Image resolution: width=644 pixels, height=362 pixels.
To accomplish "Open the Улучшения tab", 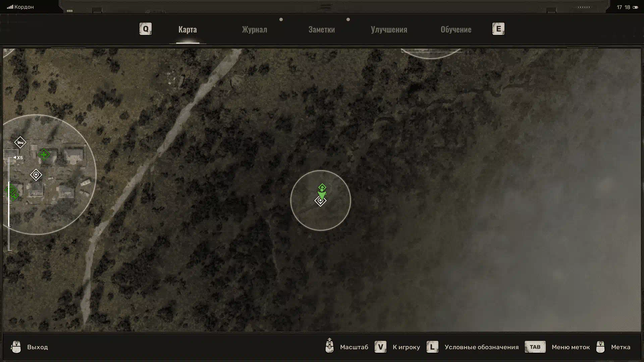I will coord(389,29).
